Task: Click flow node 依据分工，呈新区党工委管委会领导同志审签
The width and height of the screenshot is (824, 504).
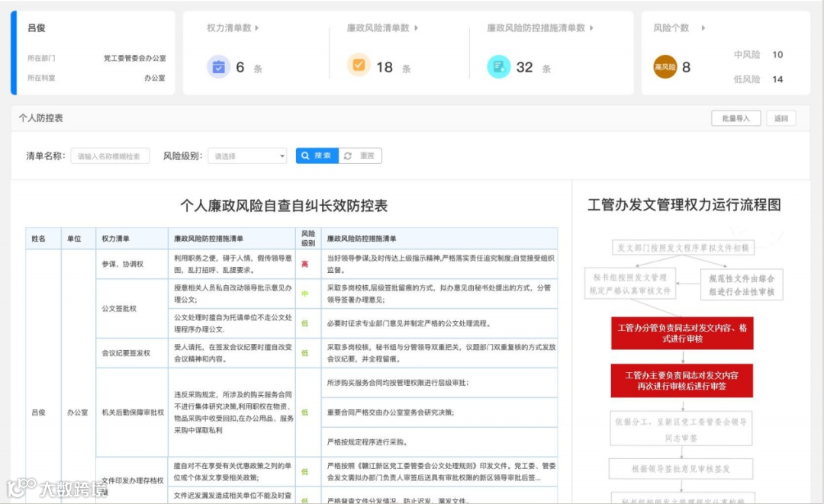Action: coord(681,429)
